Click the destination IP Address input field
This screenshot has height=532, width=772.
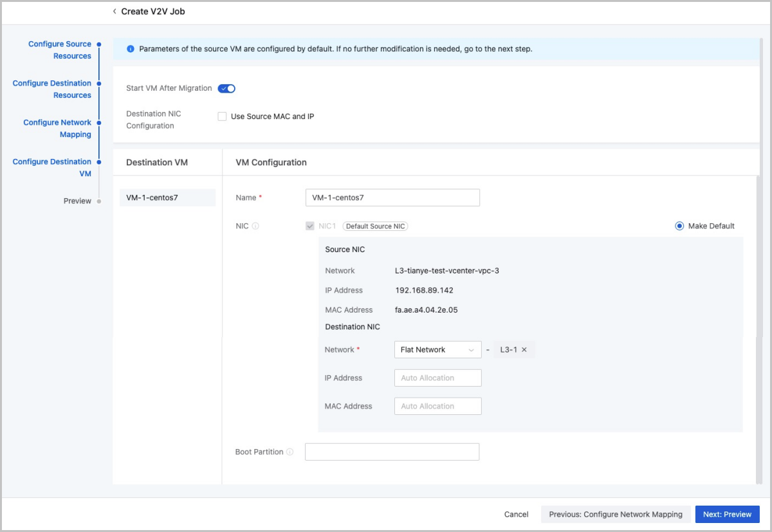tap(437, 378)
